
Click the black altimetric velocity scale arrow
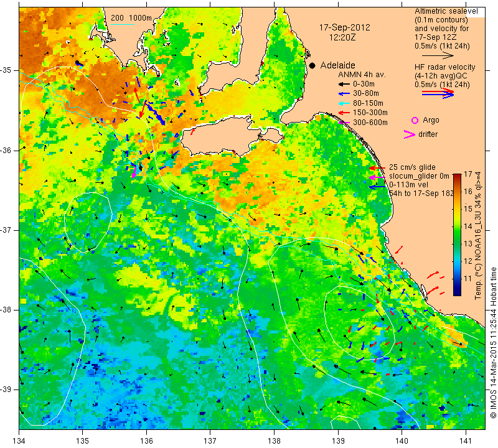tap(438, 55)
